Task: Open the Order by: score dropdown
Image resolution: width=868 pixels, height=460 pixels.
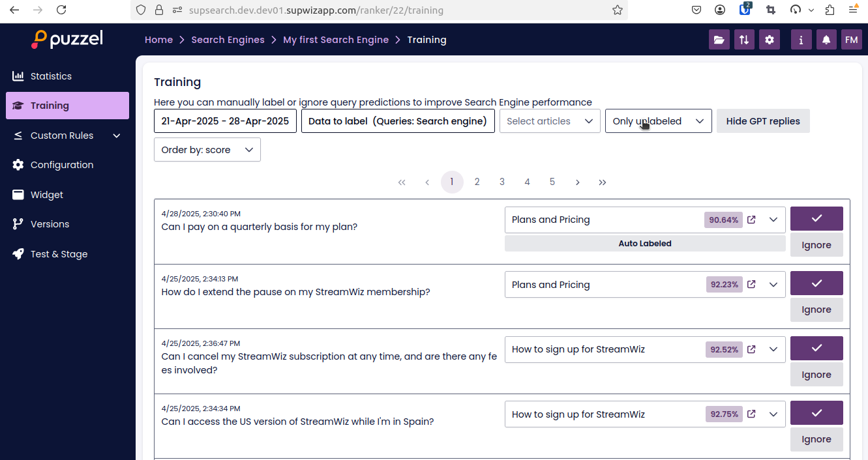Action: tap(207, 150)
